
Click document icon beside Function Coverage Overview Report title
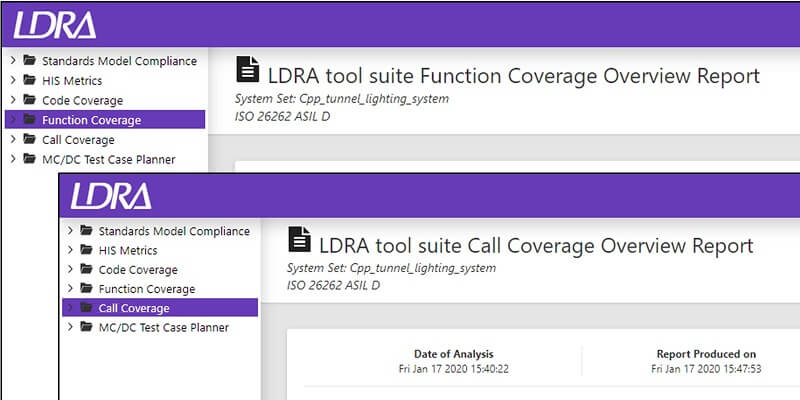248,69
